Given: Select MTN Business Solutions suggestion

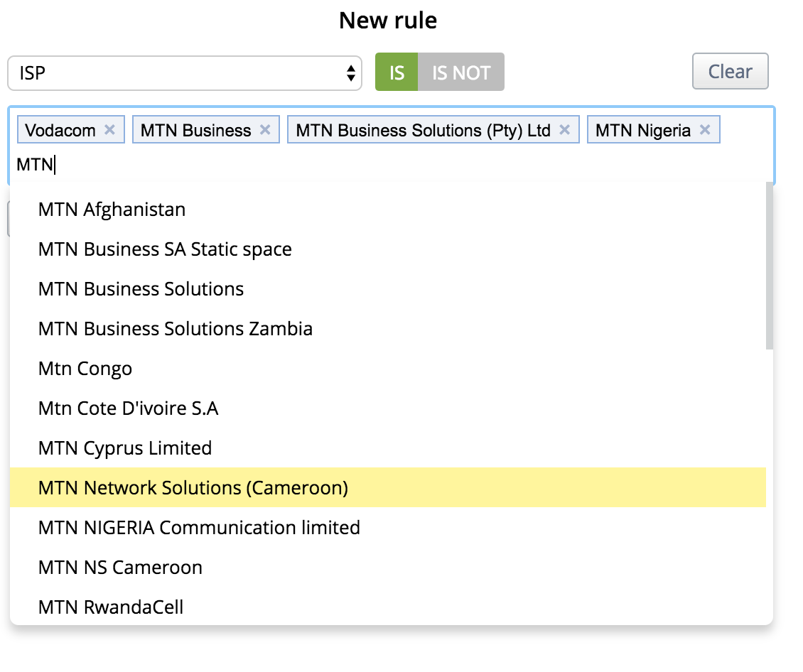Looking at the screenshot, I should click(x=388, y=289).
